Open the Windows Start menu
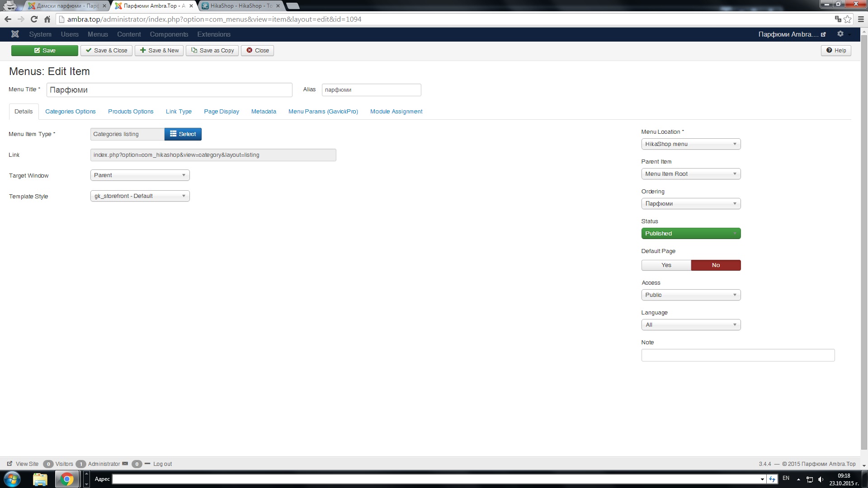This screenshot has height=488, width=868. coord(12,479)
